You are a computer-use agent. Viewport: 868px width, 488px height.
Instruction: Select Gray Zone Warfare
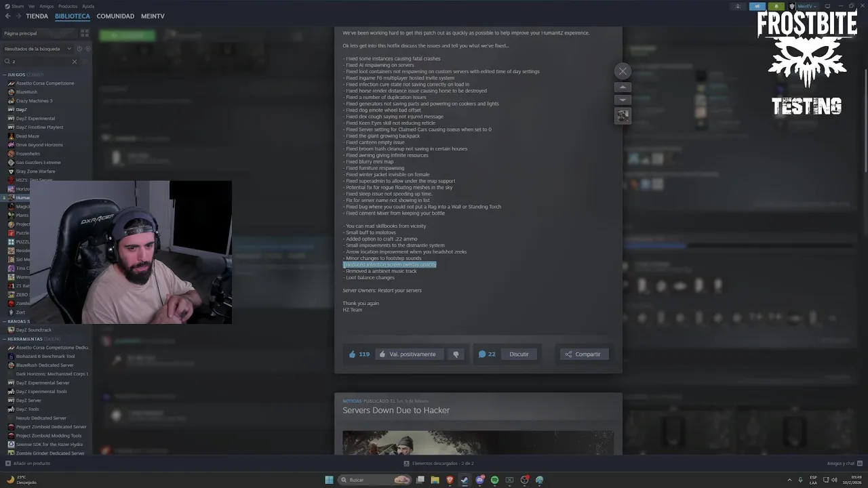click(35, 171)
